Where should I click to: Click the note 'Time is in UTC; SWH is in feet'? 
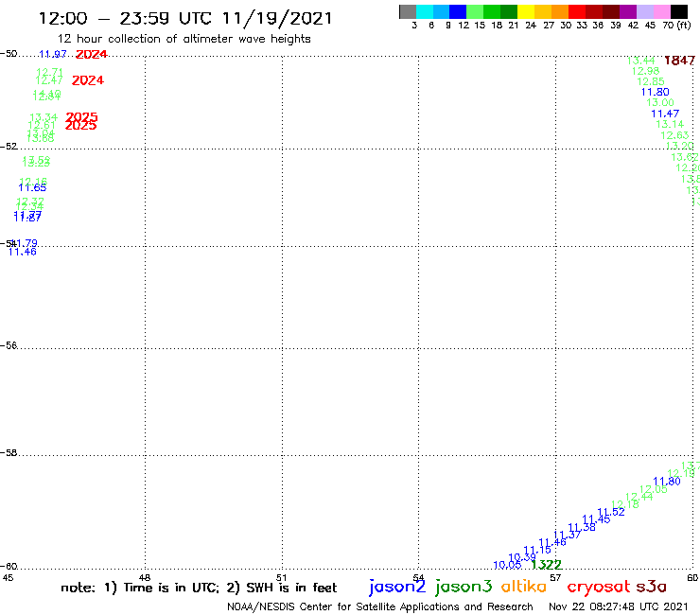tap(199, 588)
